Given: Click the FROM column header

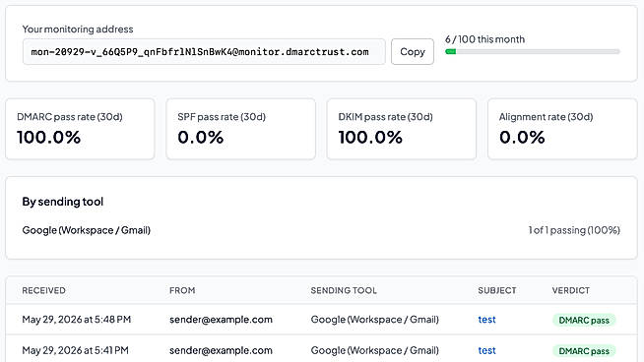Looking at the screenshot, I should (182, 290).
